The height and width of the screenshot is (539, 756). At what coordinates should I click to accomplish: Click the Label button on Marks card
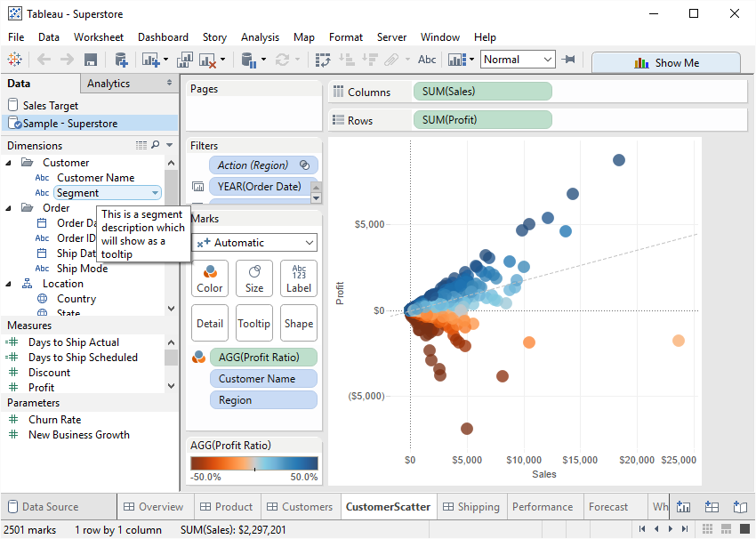click(299, 278)
